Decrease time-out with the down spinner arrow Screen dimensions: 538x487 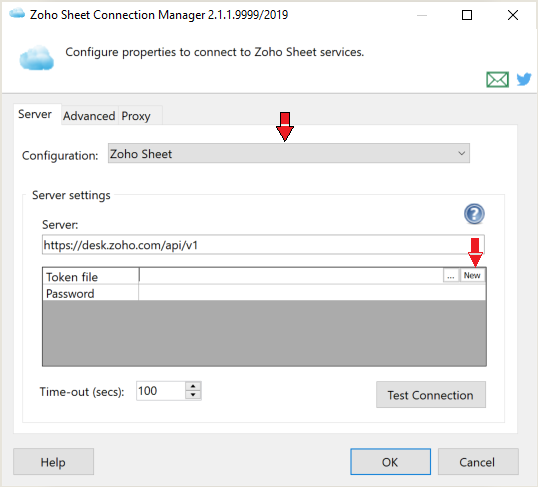point(193,395)
